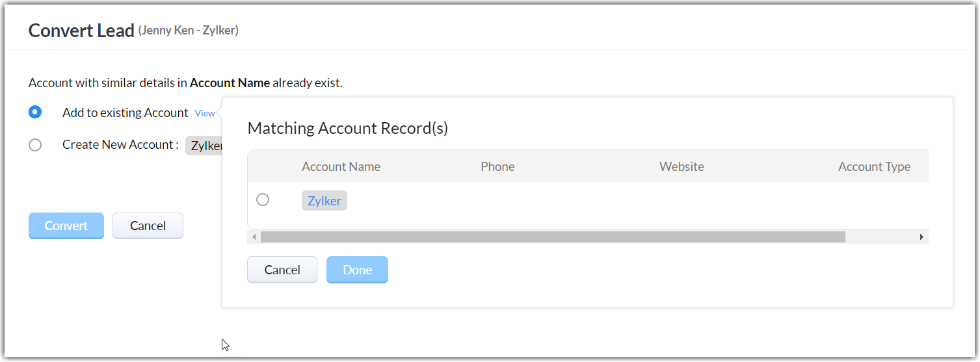
Task: Click the horizontal scrollbar thumb in records table
Action: point(553,237)
